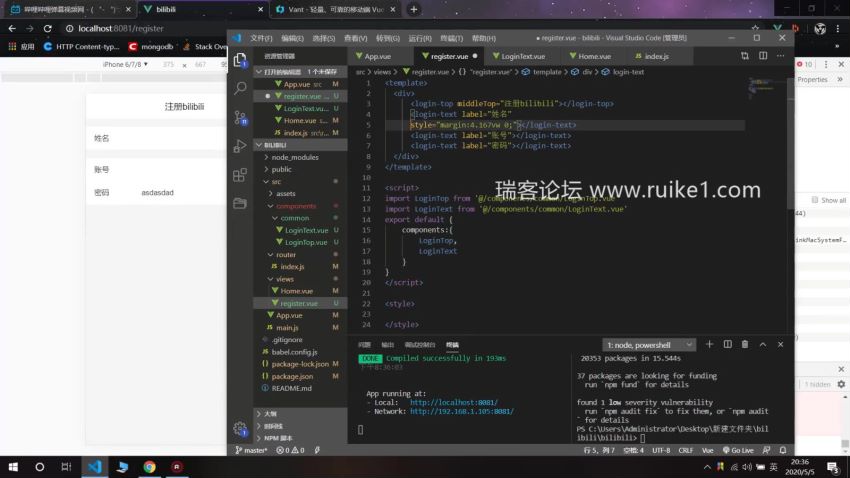The height and width of the screenshot is (478, 850).
Task: Open the Help menu in VS Code
Action: 484,38
